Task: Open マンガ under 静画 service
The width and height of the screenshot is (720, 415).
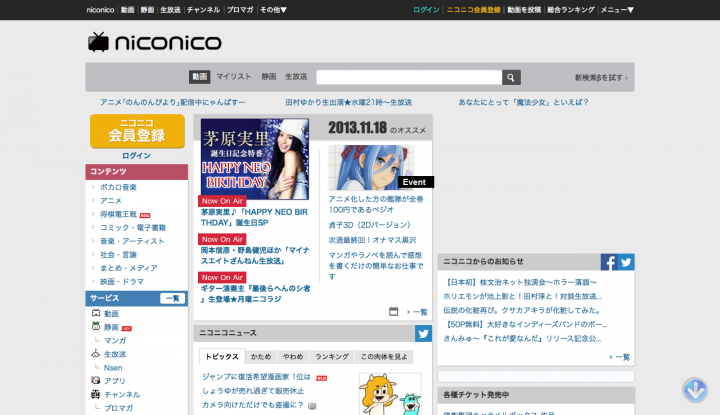Action: pyautogui.click(x=115, y=340)
